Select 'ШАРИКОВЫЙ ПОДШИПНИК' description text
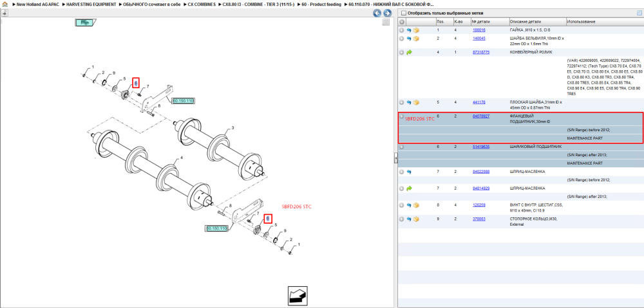This screenshot has height=308, width=644. [535, 147]
